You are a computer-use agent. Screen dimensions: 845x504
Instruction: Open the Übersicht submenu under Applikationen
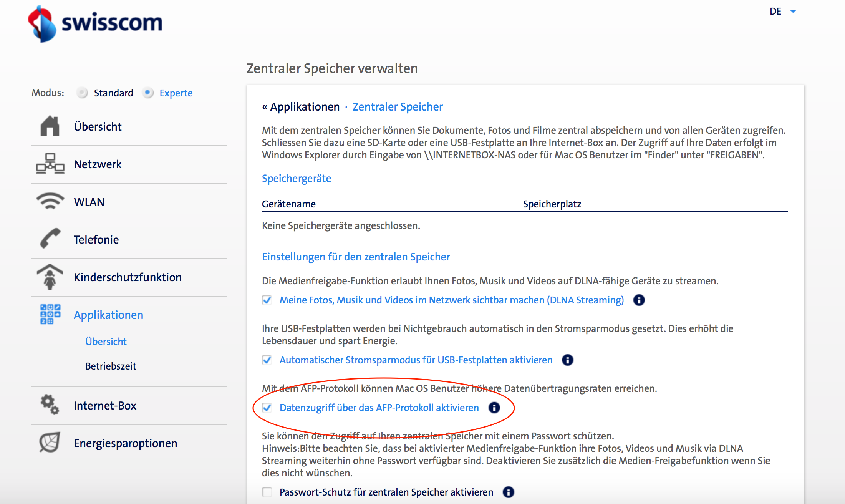[x=106, y=341]
